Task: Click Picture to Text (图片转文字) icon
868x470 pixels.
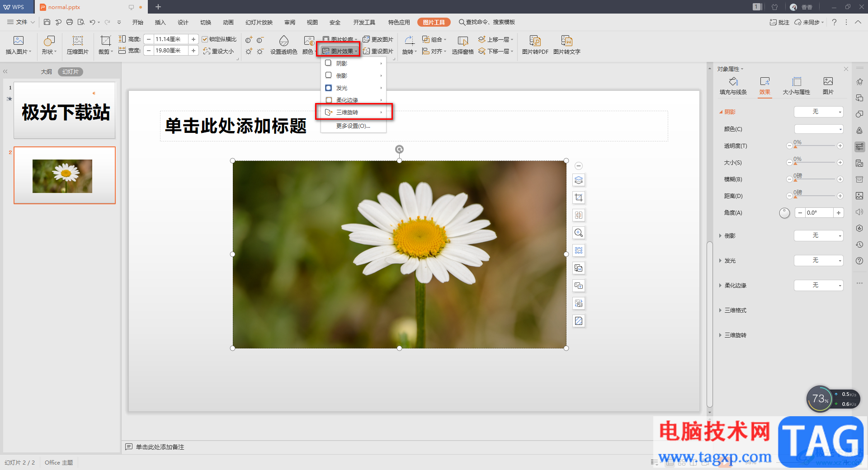Action: (566, 41)
